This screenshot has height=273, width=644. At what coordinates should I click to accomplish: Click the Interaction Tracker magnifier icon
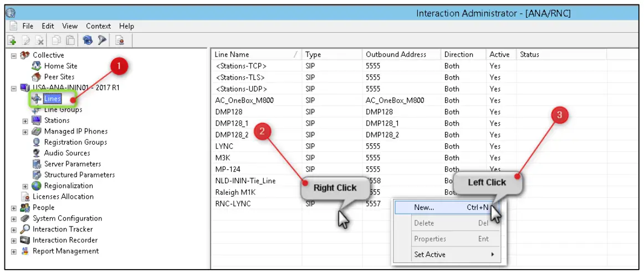click(25, 229)
